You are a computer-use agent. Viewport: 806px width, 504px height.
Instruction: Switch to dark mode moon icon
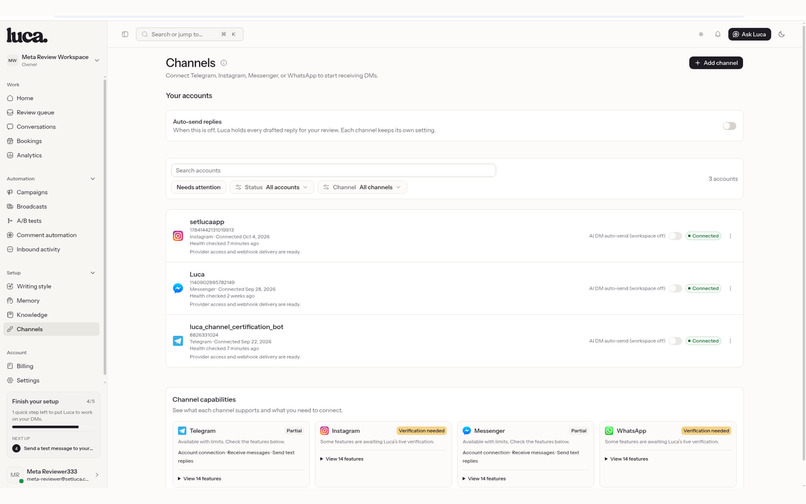click(x=781, y=34)
